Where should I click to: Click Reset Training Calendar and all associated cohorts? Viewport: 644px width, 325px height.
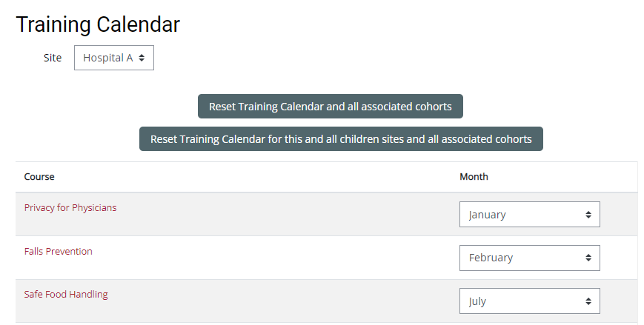(x=330, y=107)
